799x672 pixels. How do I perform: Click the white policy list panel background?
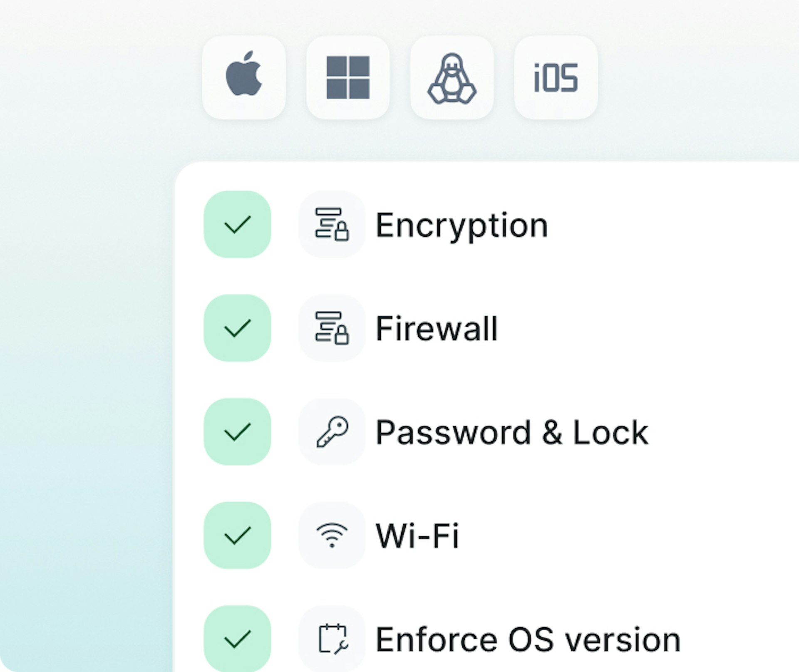pyautogui.click(x=707, y=374)
